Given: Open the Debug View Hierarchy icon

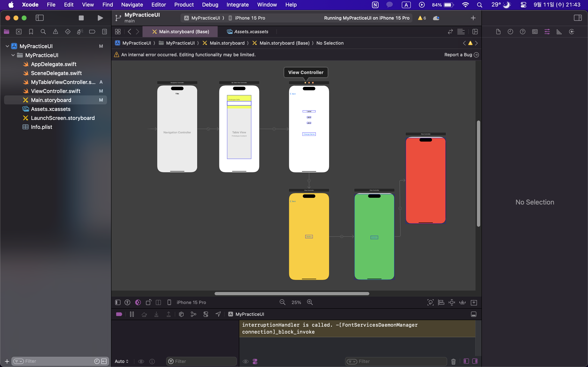Looking at the screenshot, I should click(x=181, y=314).
